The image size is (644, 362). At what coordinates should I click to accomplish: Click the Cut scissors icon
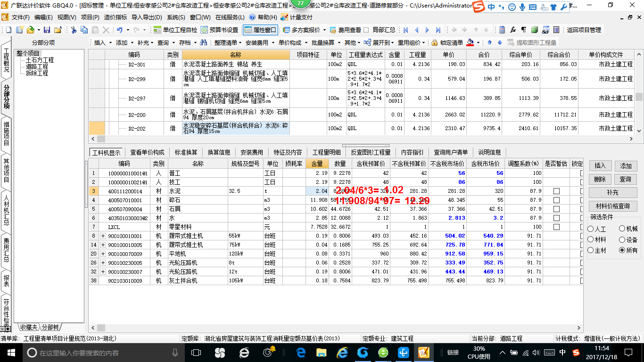coord(74,30)
